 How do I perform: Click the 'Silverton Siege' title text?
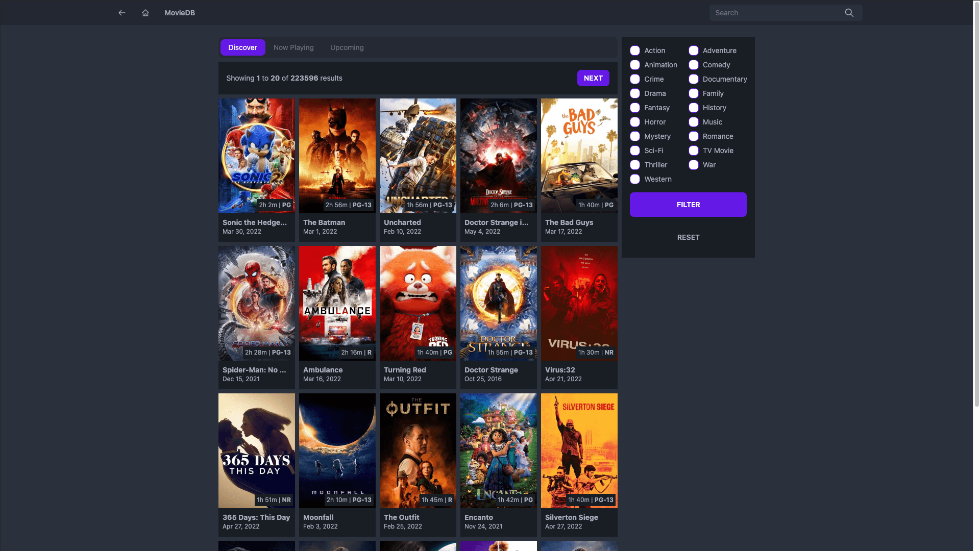click(x=572, y=517)
